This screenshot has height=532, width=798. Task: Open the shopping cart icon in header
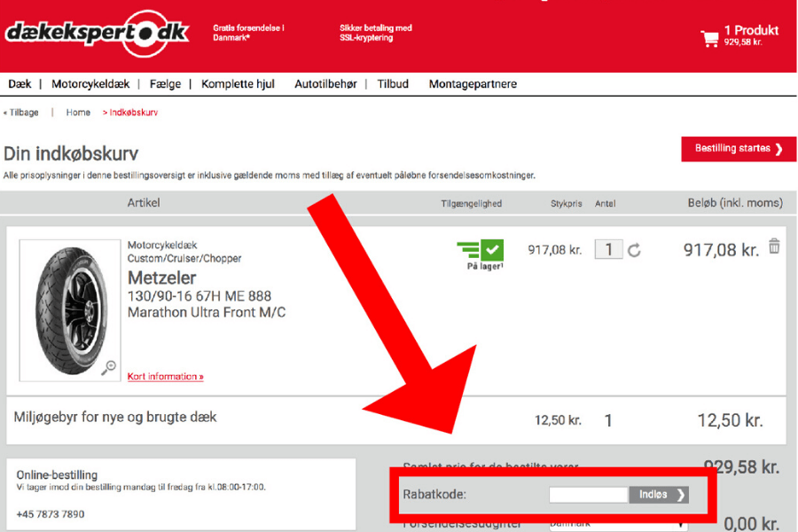click(709, 38)
